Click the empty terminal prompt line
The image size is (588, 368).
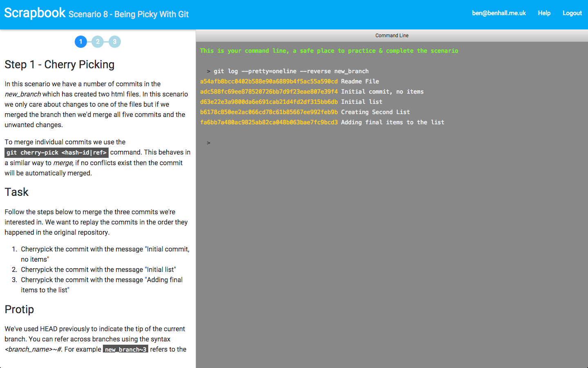[392, 143]
